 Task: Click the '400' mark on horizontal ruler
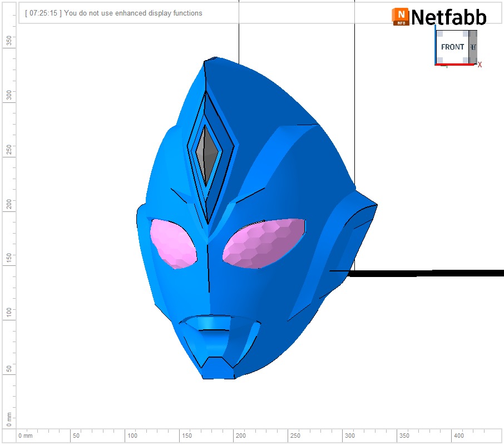click(x=459, y=436)
